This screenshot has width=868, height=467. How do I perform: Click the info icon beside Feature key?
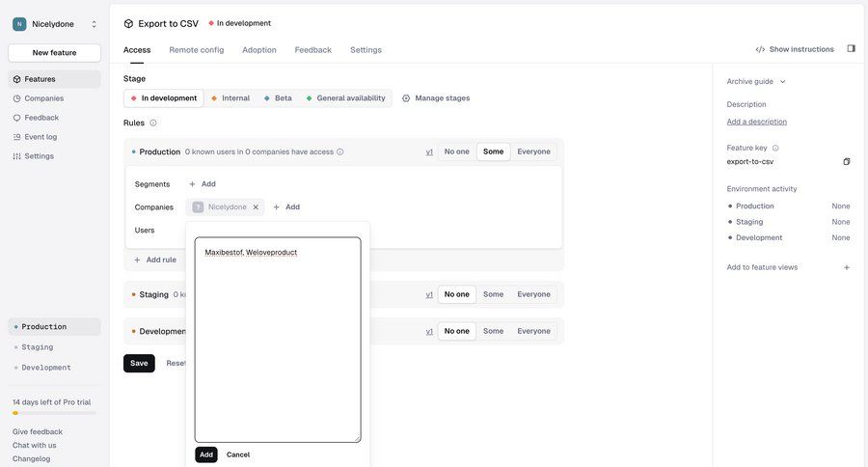pos(775,148)
